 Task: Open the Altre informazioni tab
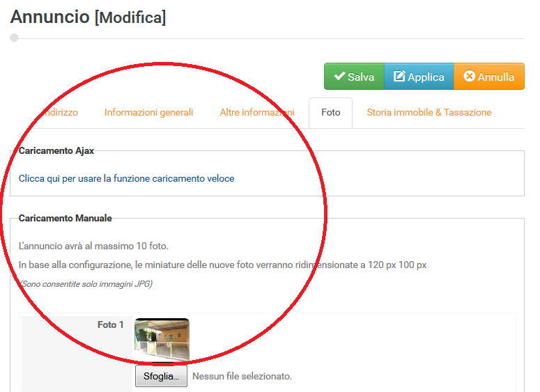coord(257,112)
